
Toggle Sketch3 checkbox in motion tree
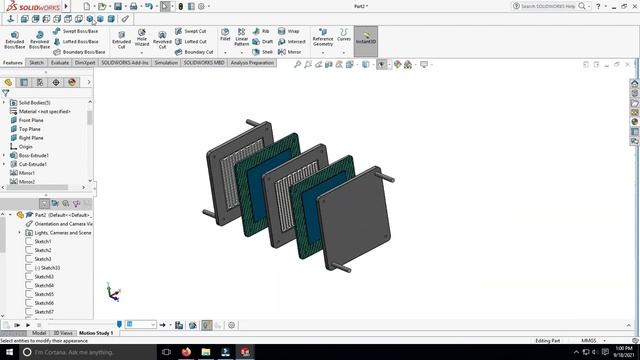(x=29, y=259)
